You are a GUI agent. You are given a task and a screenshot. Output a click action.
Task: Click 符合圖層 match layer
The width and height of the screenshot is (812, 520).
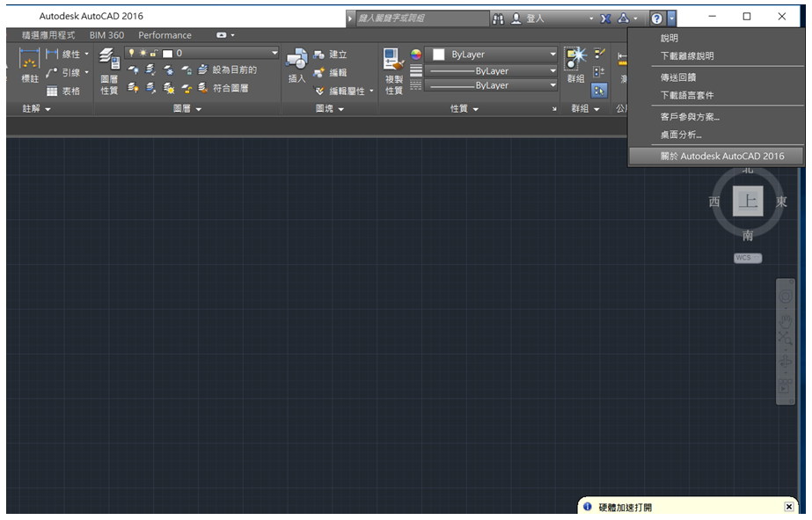tap(223, 88)
